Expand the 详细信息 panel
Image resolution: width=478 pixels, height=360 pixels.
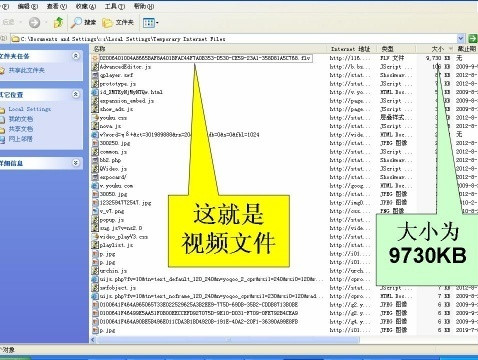click(x=76, y=163)
